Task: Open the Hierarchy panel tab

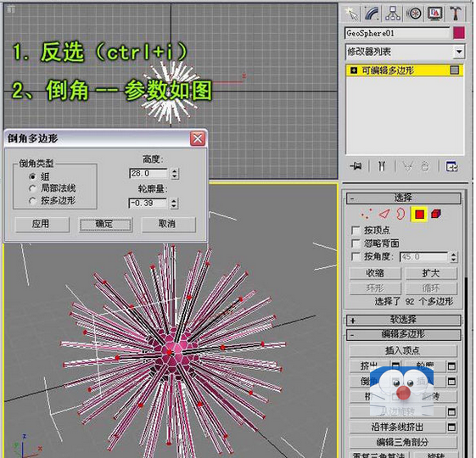Action: pyautogui.click(x=393, y=14)
